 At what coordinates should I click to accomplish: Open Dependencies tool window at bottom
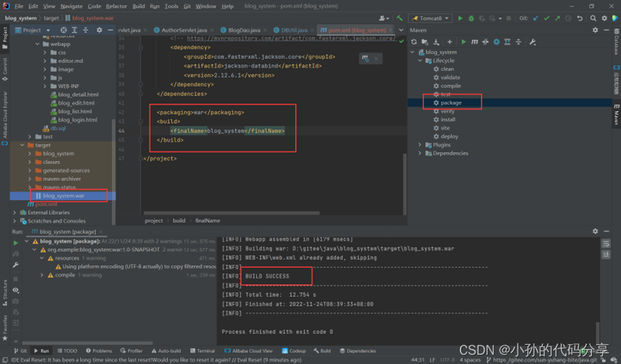pyautogui.click(x=358, y=351)
